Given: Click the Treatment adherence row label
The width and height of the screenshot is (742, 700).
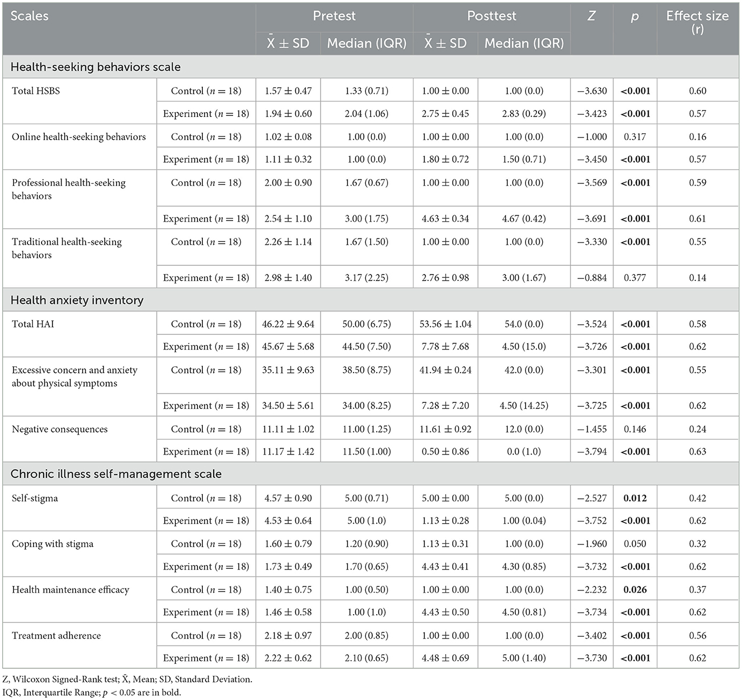Looking at the screenshot, I should tap(56, 636).
